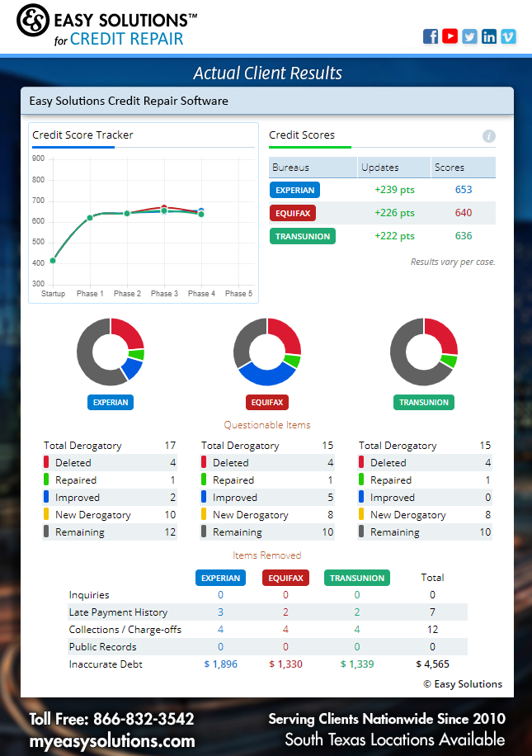Click Equifax inaccurate debt $ 1,330
The image size is (532, 756).
(285, 664)
